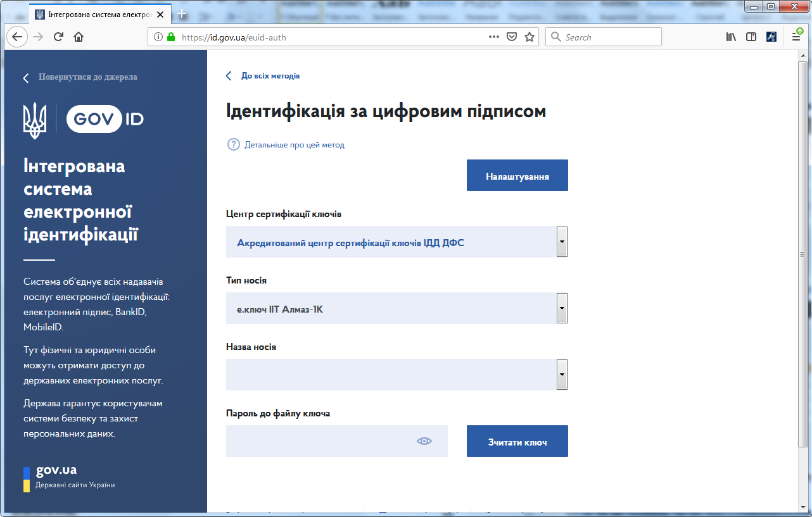This screenshot has width=812, height=517.
Task: Expand 'Тип носія' dropdown arrow
Action: pyautogui.click(x=562, y=308)
